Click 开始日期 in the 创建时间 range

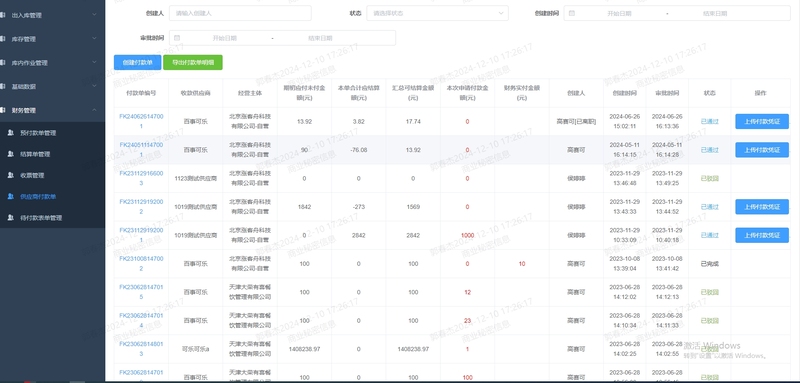coord(619,13)
